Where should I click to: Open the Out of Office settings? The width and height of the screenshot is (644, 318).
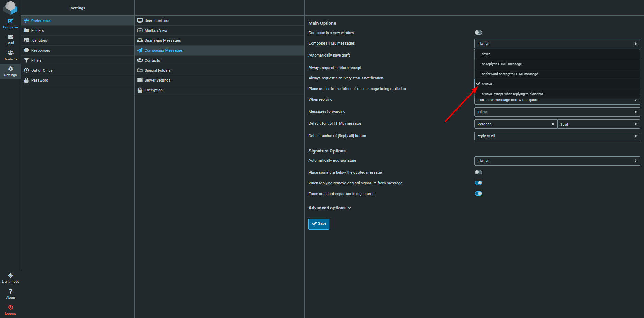pyautogui.click(x=42, y=70)
